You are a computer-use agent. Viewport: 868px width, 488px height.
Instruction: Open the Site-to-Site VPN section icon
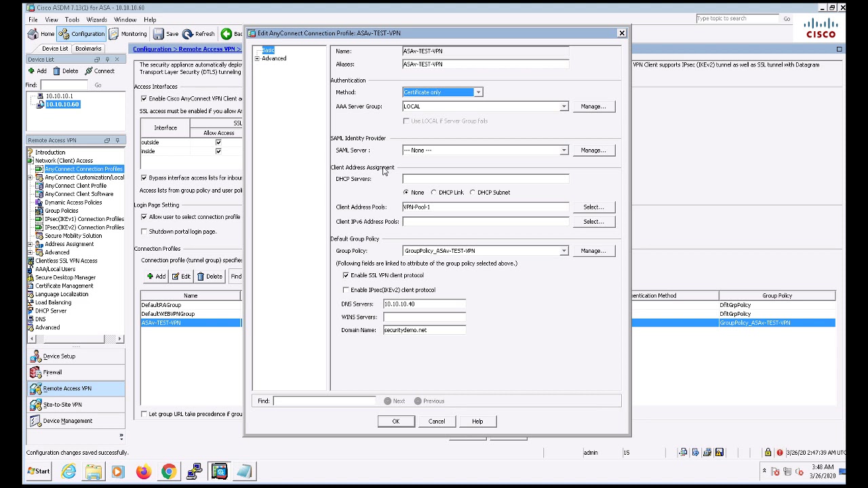tap(35, 405)
